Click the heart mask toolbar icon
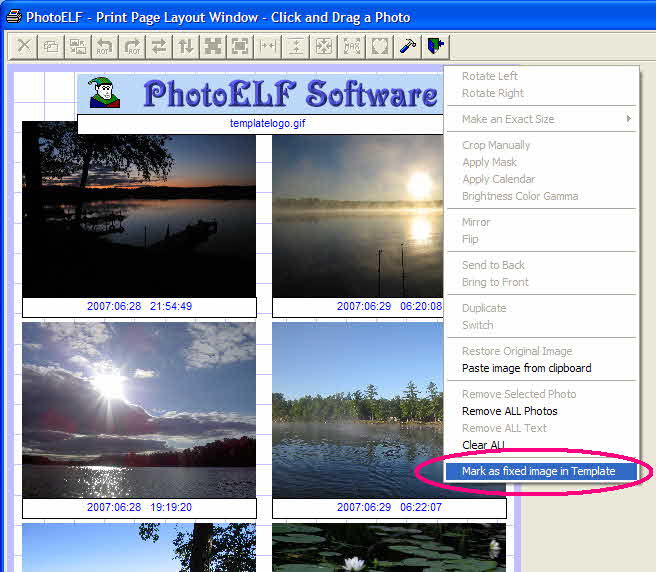Image resolution: width=656 pixels, height=572 pixels. coord(379,46)
